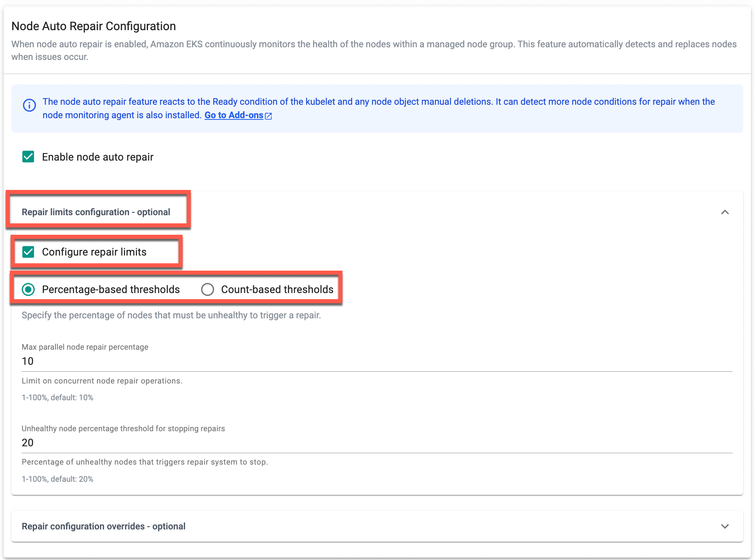Click the Enable node auto repair label
The width and height of the screenshot is (755, 560).
(x=97, y=157)
